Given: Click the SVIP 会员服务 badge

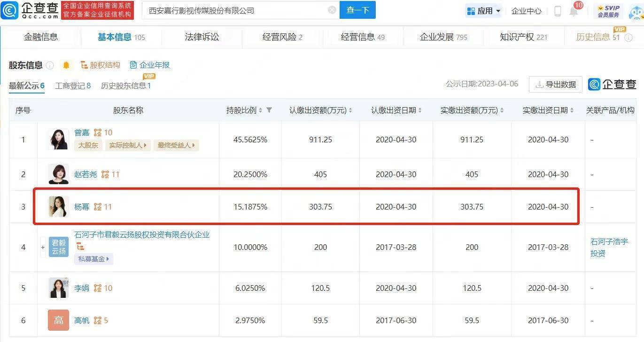Looking at the screenshot, I should (x=608, y=11).
